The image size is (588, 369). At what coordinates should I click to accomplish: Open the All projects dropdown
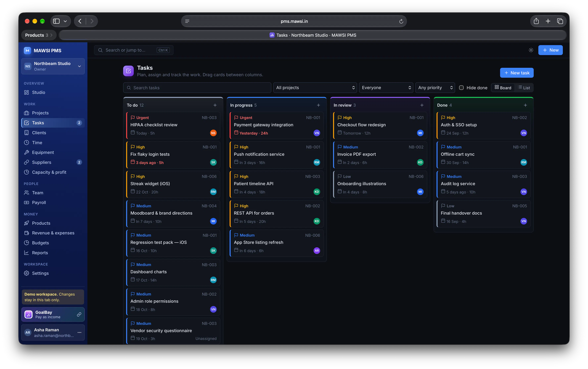315,88
